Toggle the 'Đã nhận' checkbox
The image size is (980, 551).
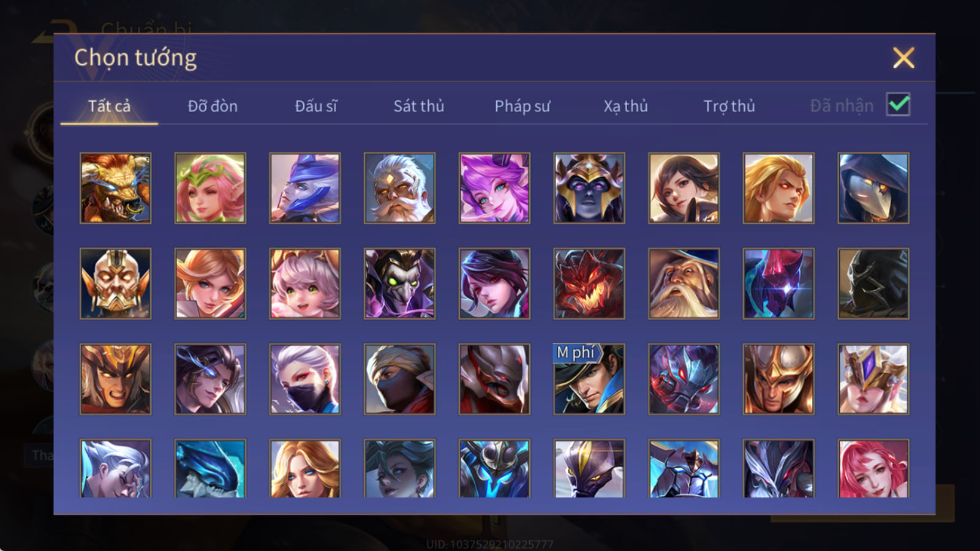(898, 105)
